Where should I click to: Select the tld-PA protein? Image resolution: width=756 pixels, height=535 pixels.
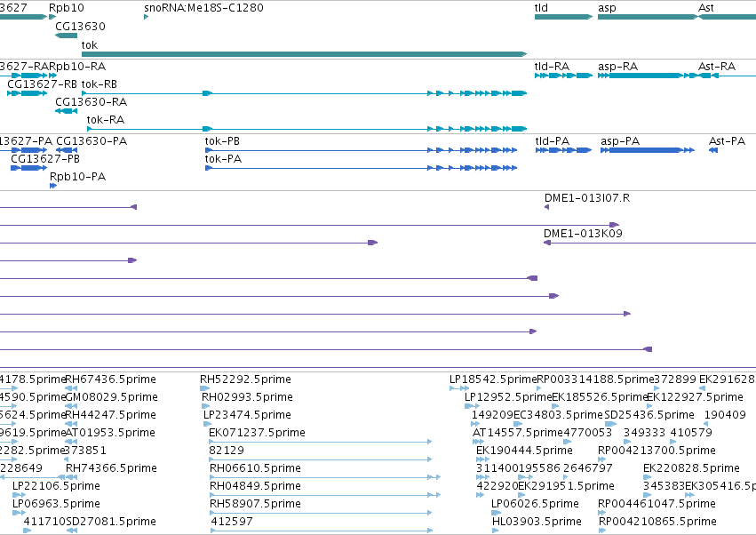pos(563,150)
